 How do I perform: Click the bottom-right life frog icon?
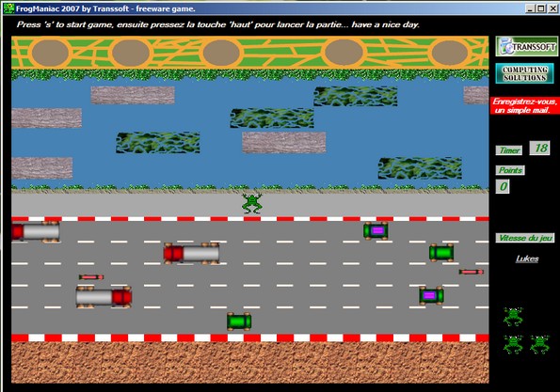539,344
